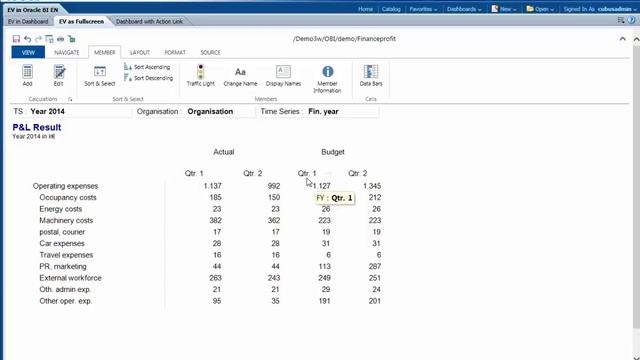
Task: Apply Sort Ascending
Action: click(147, 67)
